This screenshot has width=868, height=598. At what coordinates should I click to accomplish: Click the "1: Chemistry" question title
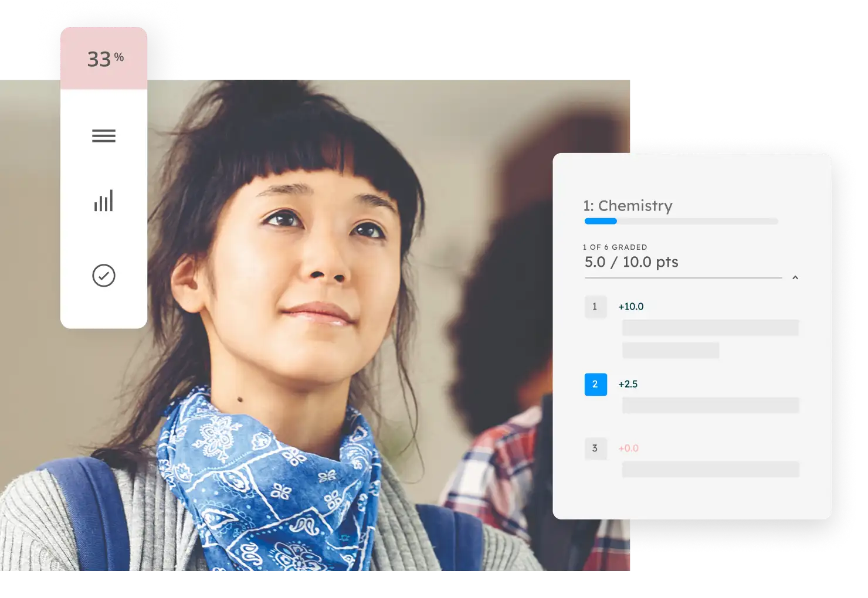coord(628,206)
